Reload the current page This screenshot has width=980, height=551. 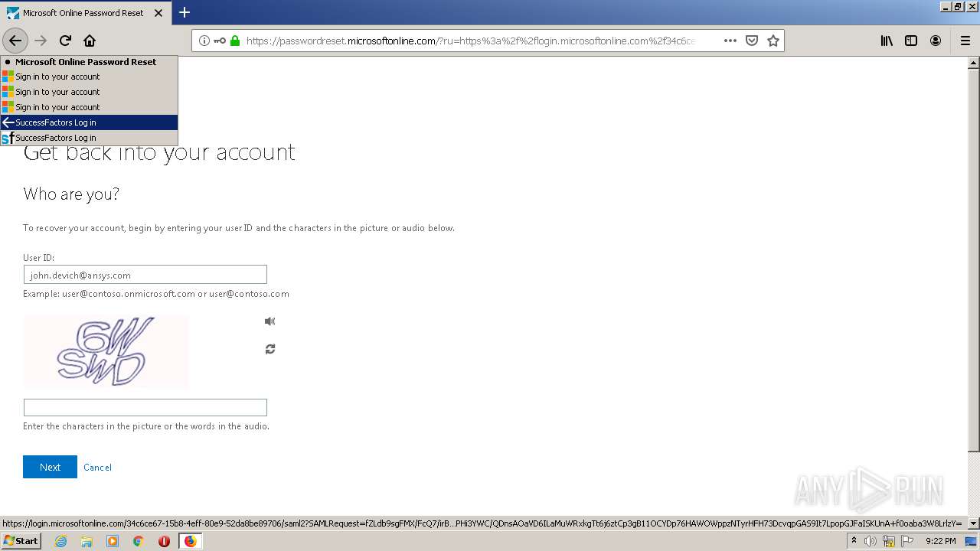pyautogui.click(x=65, y=41)
